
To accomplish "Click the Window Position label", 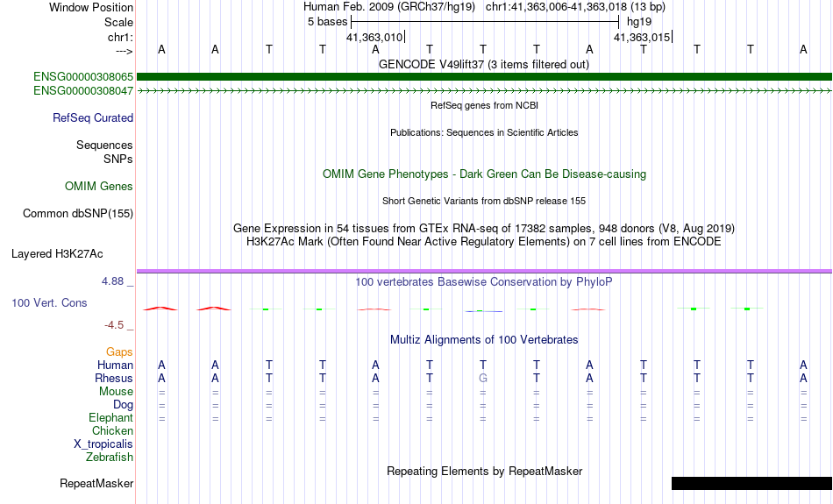I will click(91, 7).
